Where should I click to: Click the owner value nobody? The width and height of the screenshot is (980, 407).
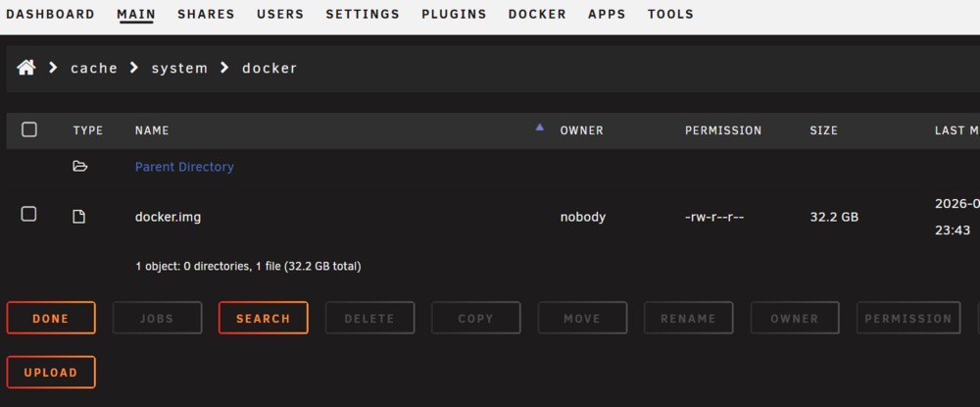click(x=582, y=218)
